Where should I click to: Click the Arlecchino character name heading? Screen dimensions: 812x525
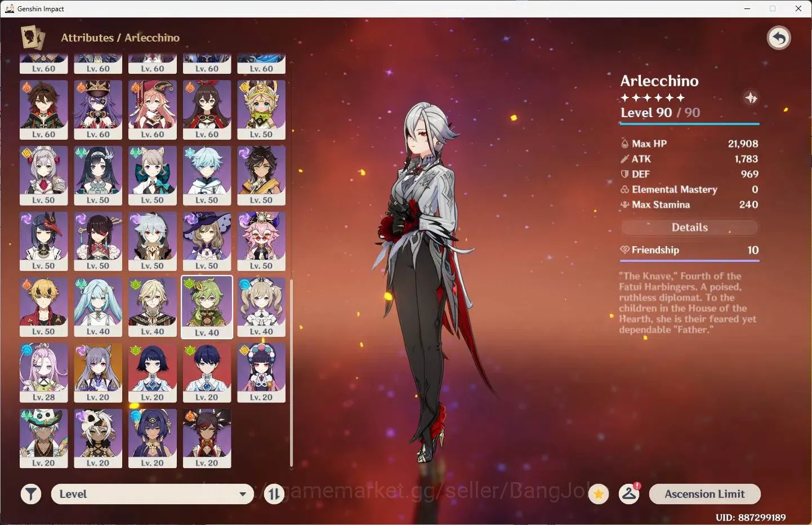click(x=659, y=81)
